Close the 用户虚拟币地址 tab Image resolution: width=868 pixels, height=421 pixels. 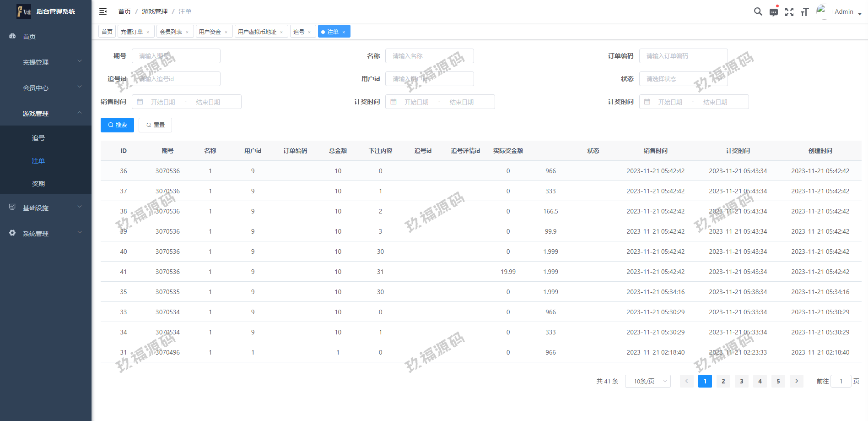281,32
